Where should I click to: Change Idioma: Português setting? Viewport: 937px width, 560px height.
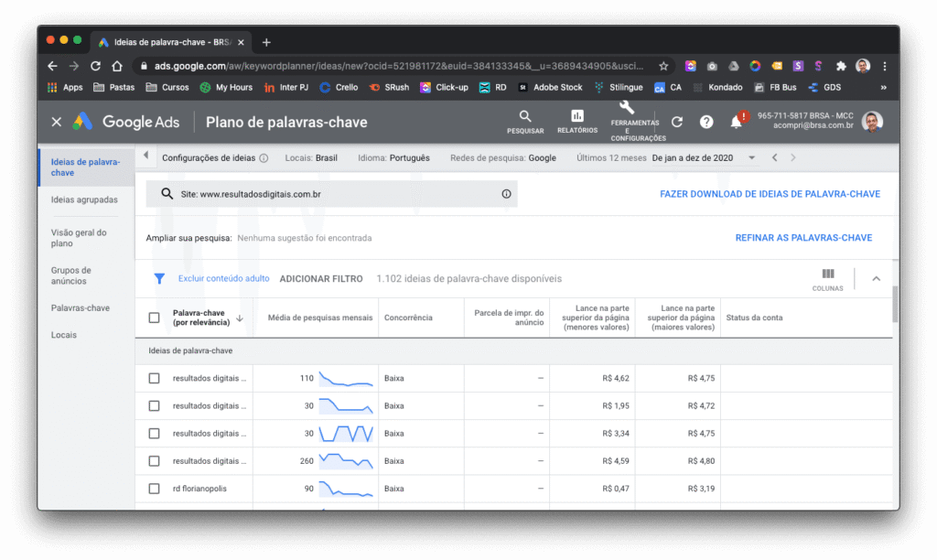tap(393, 157)
